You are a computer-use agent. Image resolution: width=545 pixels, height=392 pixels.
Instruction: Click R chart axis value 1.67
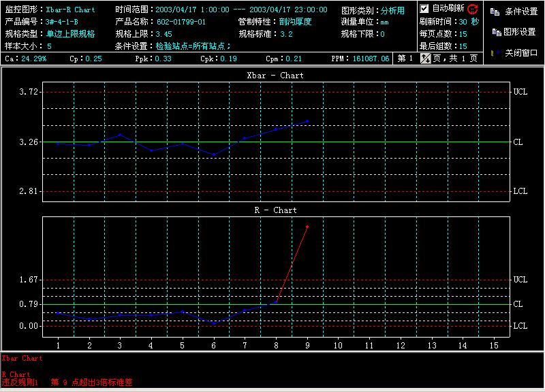28,280
